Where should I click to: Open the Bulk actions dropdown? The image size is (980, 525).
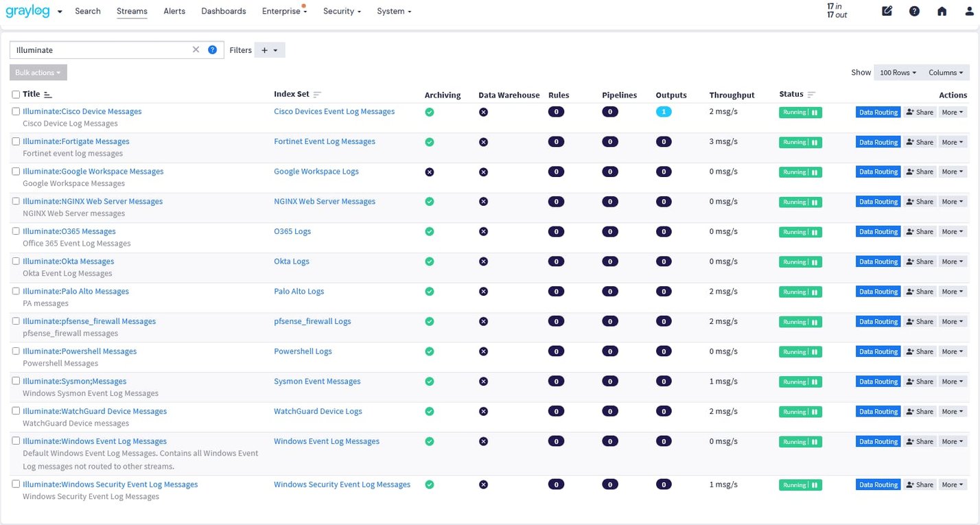tap(38, 72)
